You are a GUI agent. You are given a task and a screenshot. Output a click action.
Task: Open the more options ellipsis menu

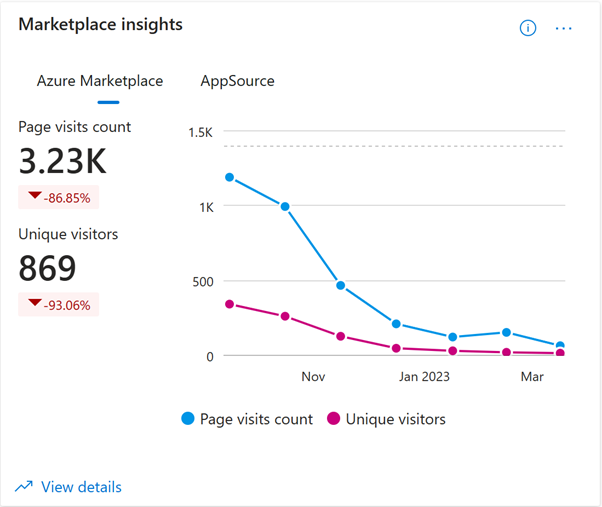pyautogui.click(x=563, y=28)
